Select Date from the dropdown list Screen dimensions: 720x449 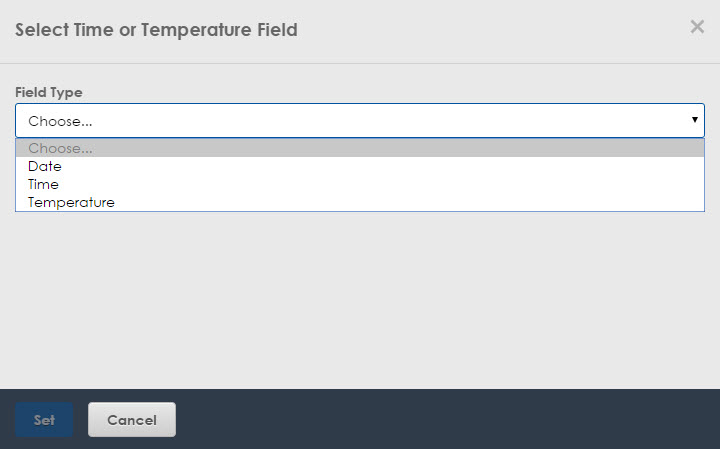click(360, 166)
